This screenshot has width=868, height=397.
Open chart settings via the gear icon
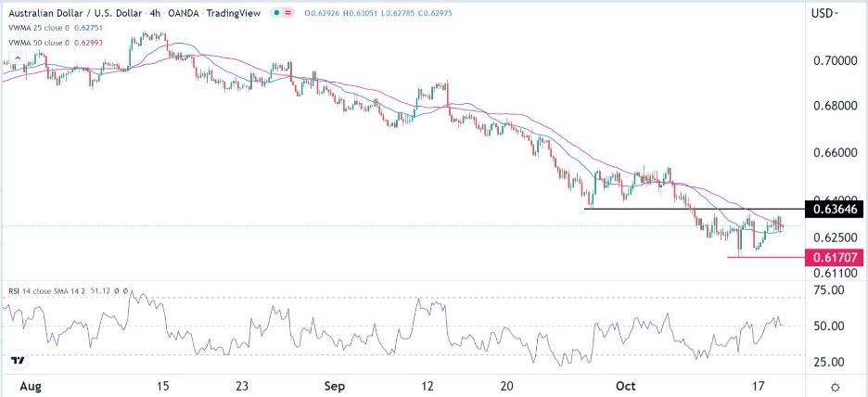coord(836,387)
